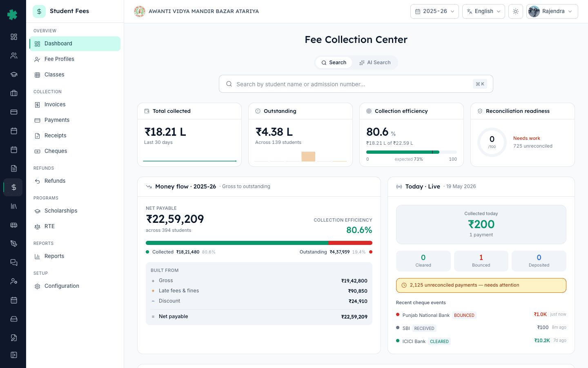Click the Outstanding orange bar chart column
The image size is (588, 368).
308,157
